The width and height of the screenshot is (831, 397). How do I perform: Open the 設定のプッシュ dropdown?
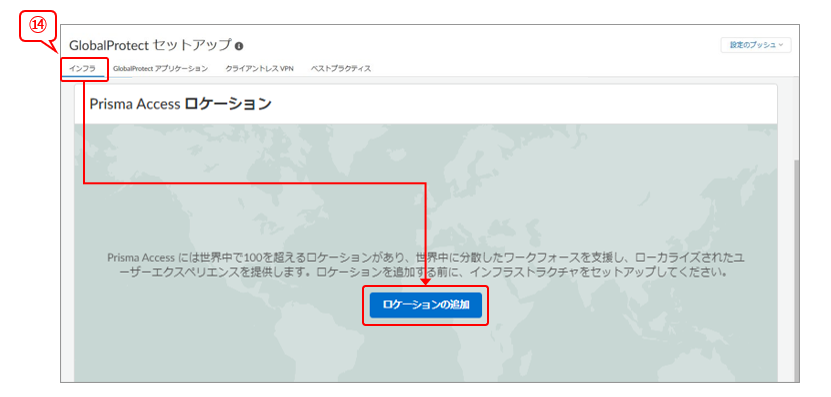756,45
